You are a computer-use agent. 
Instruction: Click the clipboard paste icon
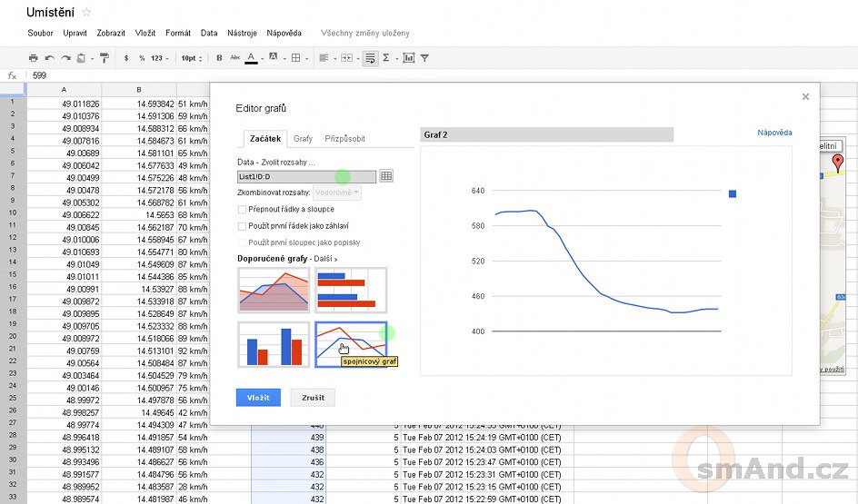click(81, 58)
